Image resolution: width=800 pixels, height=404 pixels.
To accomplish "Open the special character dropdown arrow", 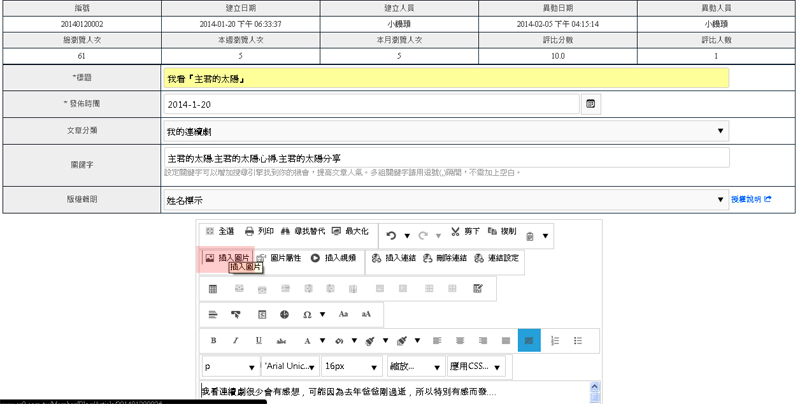I will click(322, 314).
